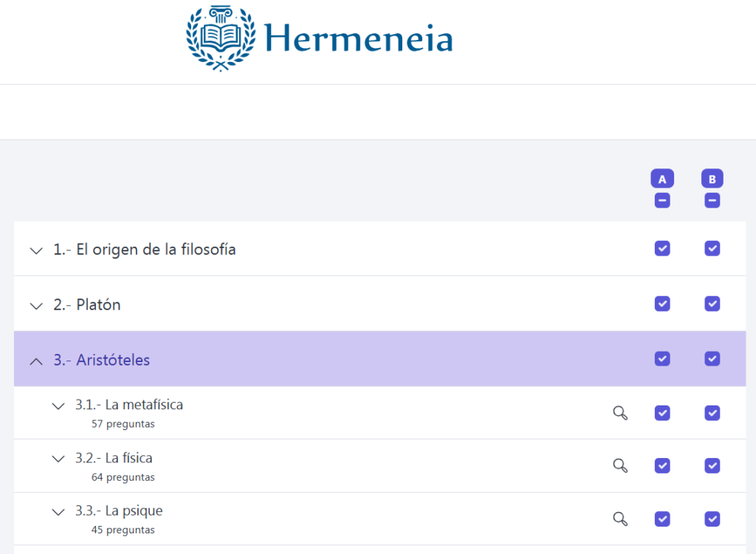
Task: Expand section 1 El origen de la filosofía
Action: [x=36, y=250]
